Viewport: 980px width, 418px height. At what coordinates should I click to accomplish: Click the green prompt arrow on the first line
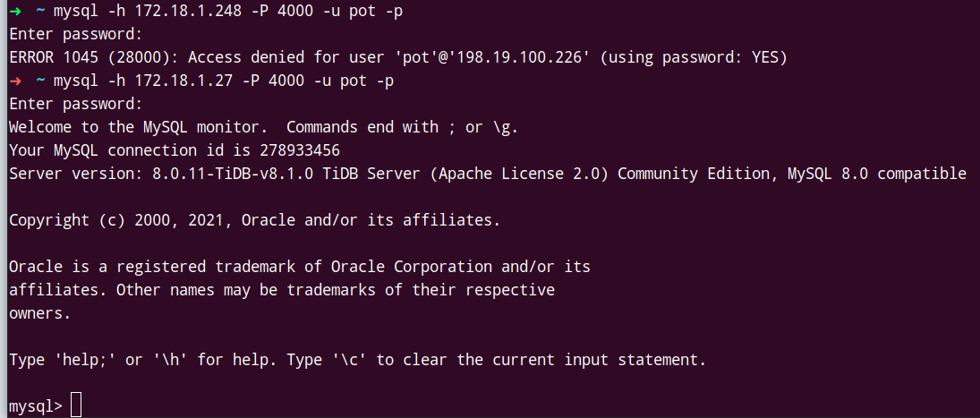(x=16, y=12)
